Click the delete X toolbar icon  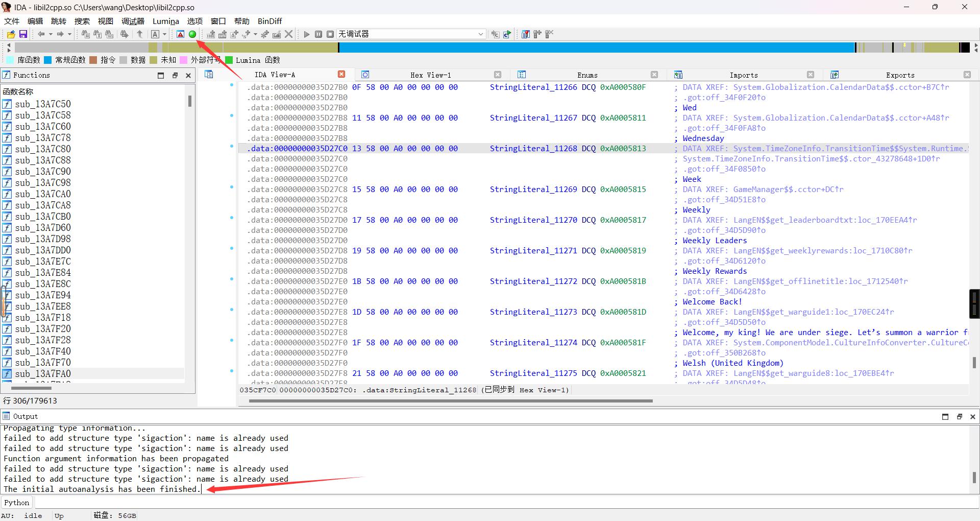coord(289,34)
